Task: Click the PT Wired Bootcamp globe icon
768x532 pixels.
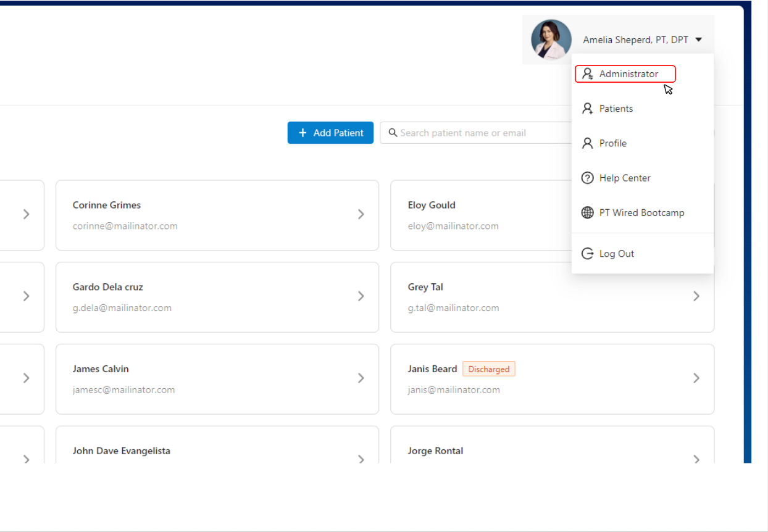Action: (588, 213)
